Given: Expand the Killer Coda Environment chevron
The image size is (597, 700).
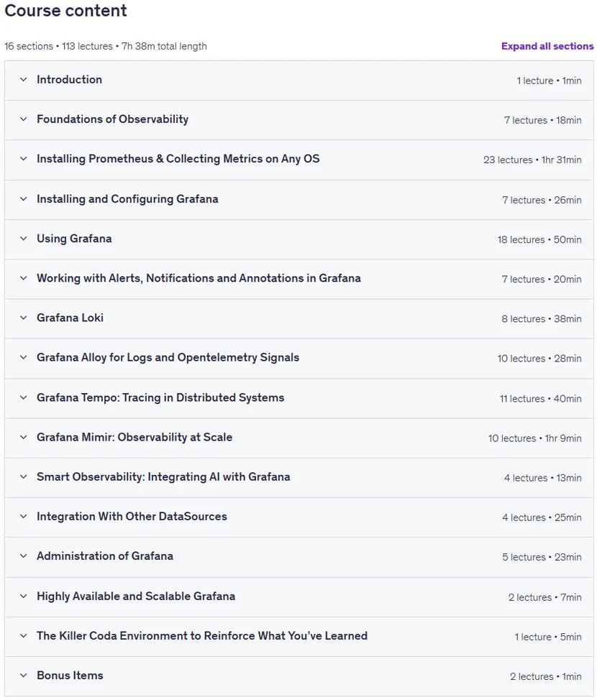Looking at the screenshot, I should click(23, 636).
